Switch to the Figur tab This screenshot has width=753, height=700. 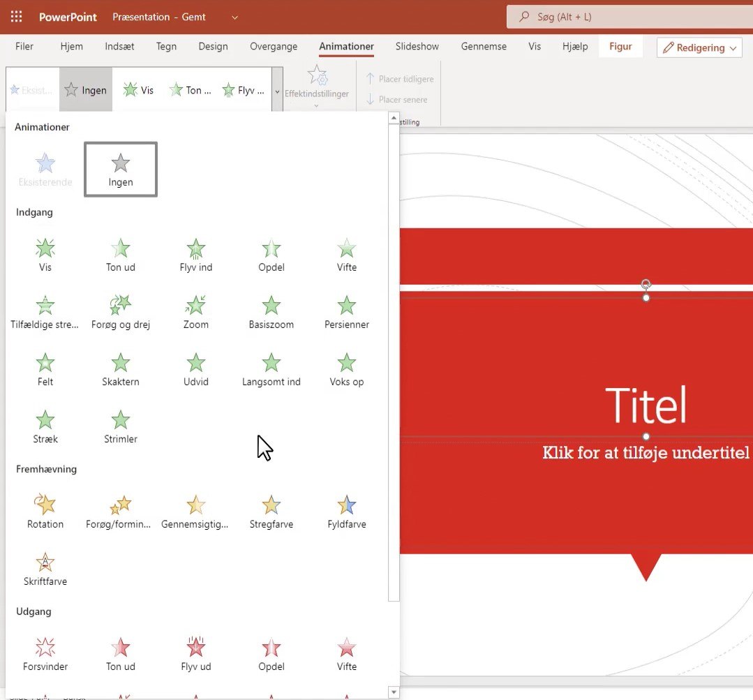[x=620, y=46]
